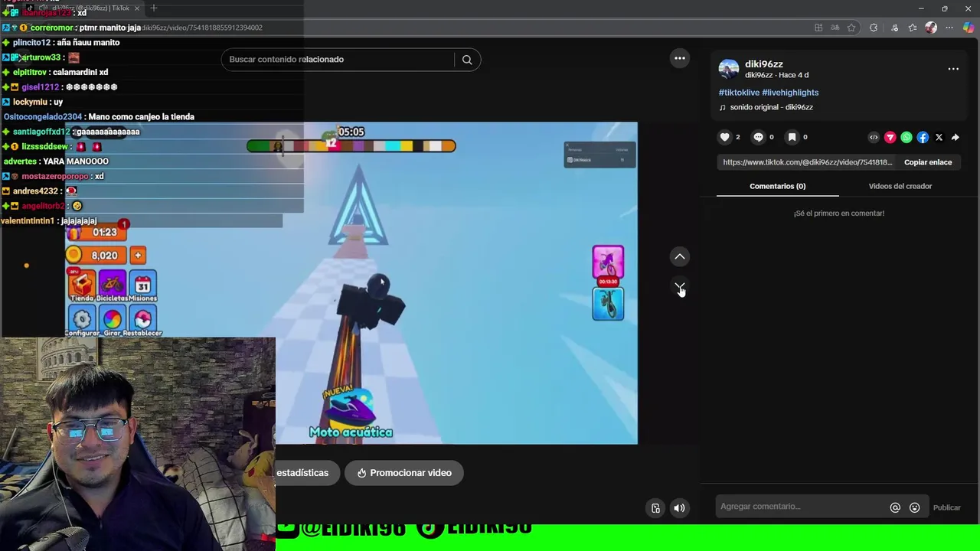Screen dimensions: 980x551
Task: Switch to Comentarios (0) tab
Action: pyautogui.click(x=777, y=186)
